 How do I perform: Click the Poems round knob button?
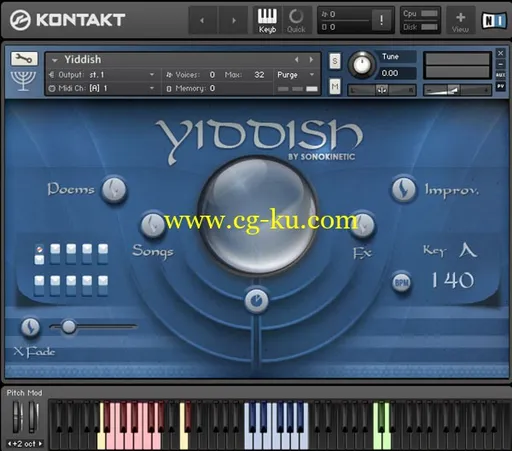coord(114,189)
